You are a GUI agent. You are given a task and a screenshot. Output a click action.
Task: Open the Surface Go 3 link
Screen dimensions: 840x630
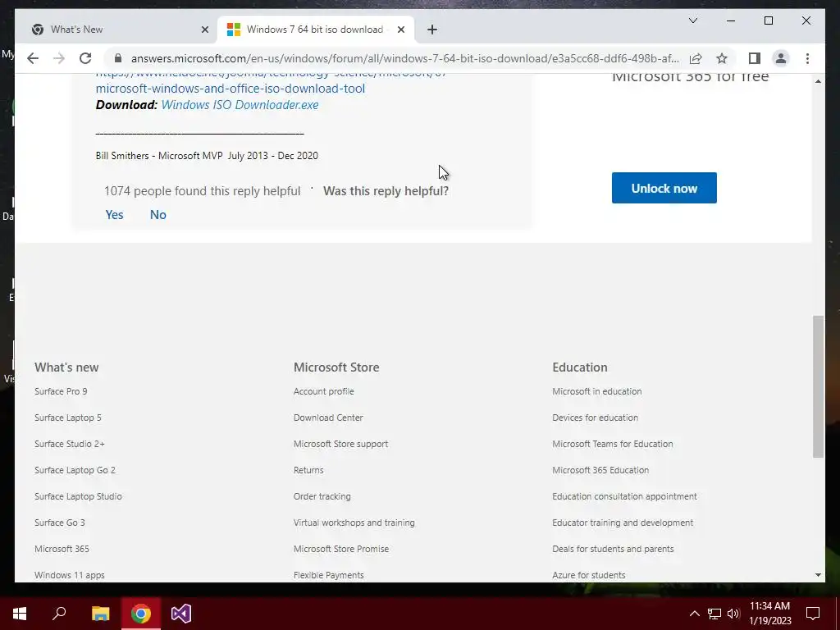pos(59,523)
